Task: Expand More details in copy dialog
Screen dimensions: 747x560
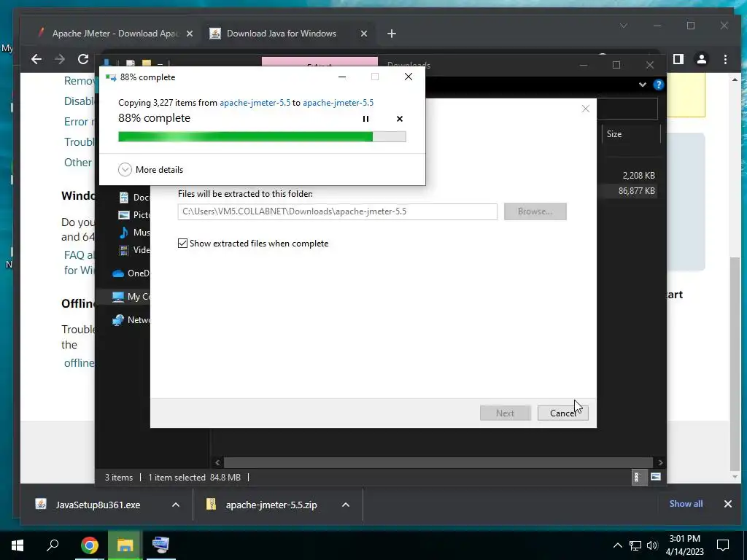Action: point(150,169)
